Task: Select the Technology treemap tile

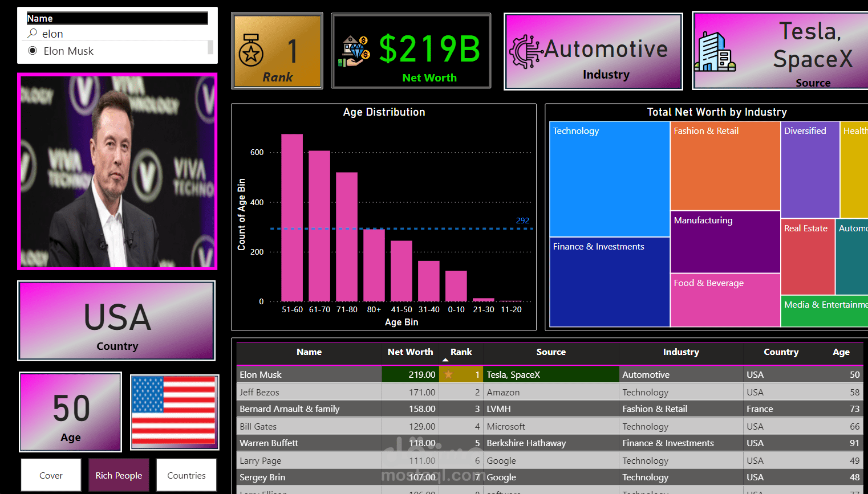Action: [610, 179]
